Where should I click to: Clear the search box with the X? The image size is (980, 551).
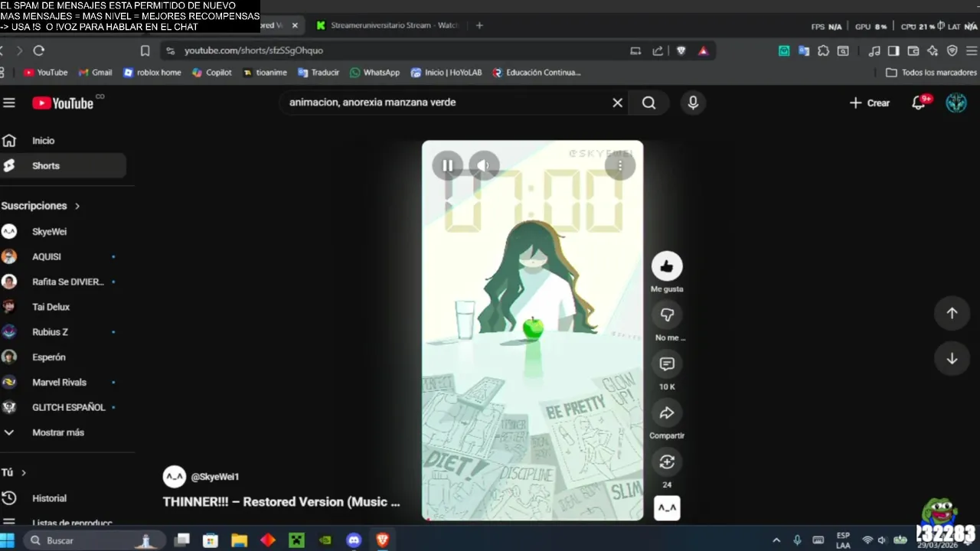tap(617, 103)
